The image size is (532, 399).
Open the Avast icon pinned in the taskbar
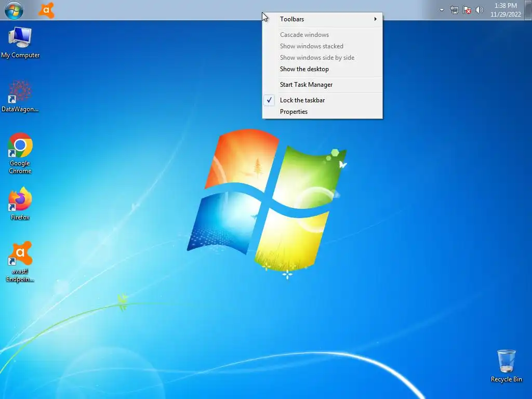[x=46, y=10]
